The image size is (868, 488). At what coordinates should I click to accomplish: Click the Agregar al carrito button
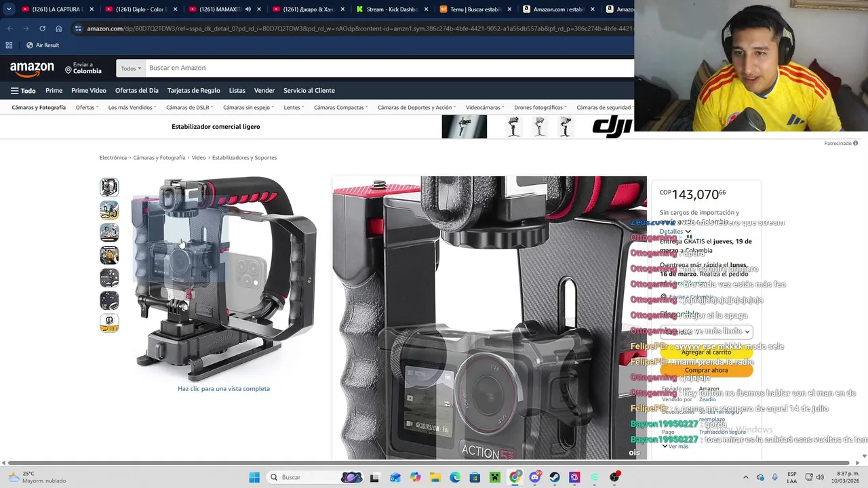[x=706, y=352]
